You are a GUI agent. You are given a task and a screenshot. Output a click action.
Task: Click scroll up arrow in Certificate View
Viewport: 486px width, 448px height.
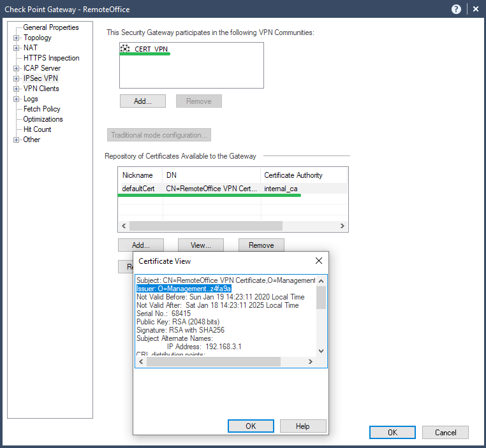click(321, 281)
